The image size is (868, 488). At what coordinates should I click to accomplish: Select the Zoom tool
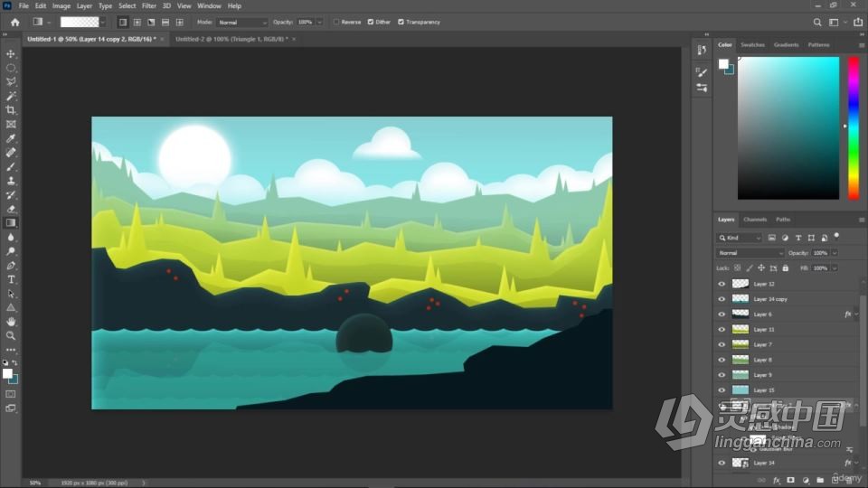tap(11, 336)
